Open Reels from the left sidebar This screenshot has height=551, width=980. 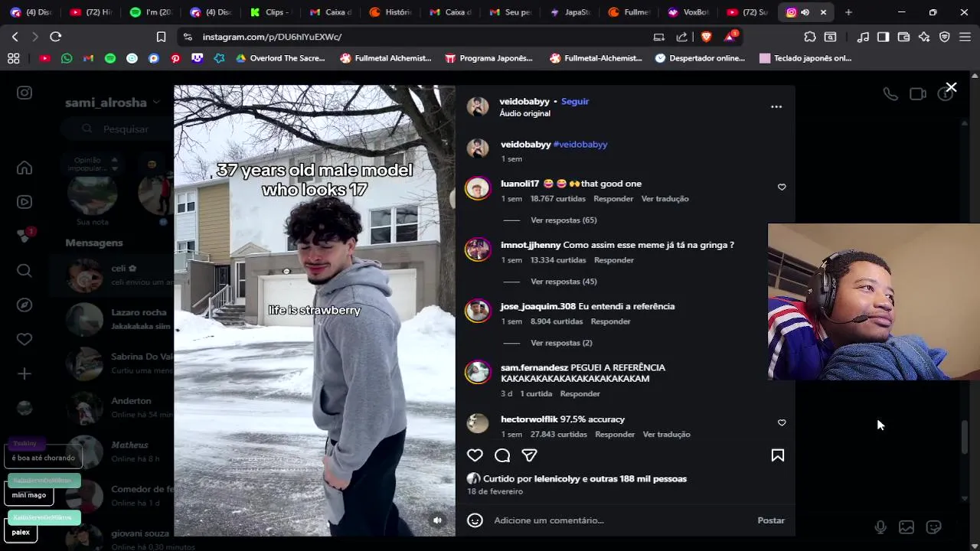coord(24,202)
